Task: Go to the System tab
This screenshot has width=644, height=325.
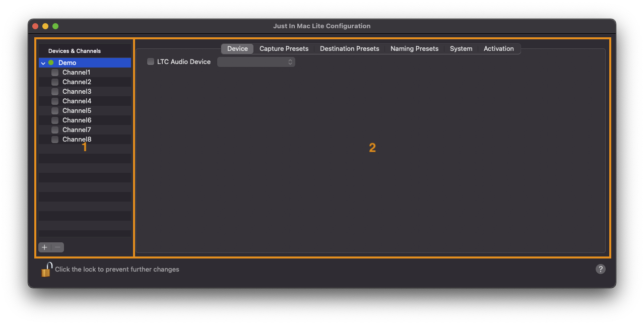Action: point(461,48)
